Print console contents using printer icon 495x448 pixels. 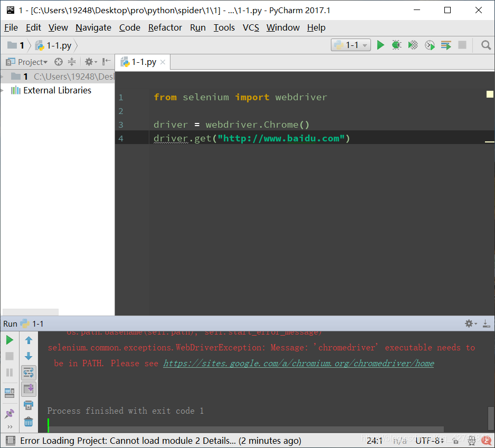28,405
